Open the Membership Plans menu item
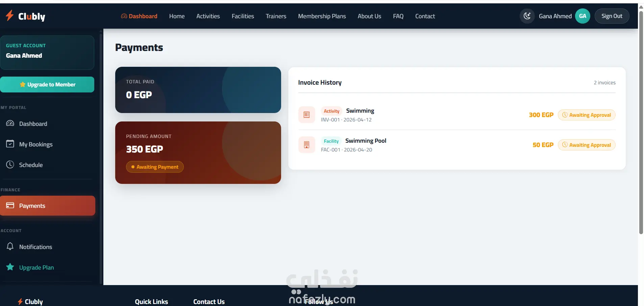Viewport: 644px width, 306px height. (322, 16)
